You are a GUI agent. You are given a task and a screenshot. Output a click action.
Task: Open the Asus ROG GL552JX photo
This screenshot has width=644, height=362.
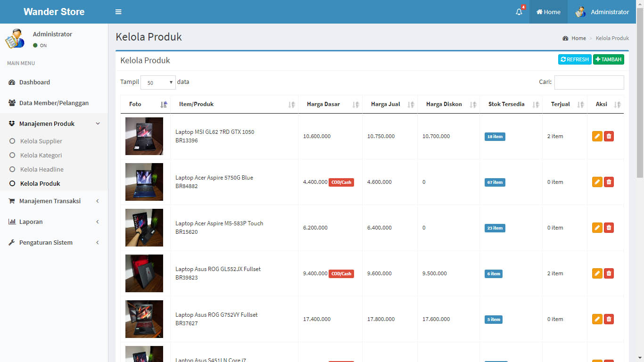coord(144,273)
